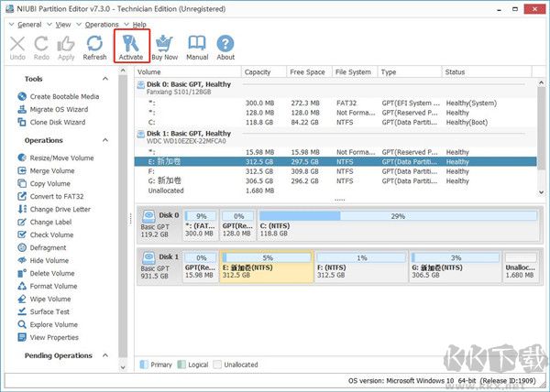Run Check Volume
The height and width of the screenshot is (392, 550).
click(45, 234)
